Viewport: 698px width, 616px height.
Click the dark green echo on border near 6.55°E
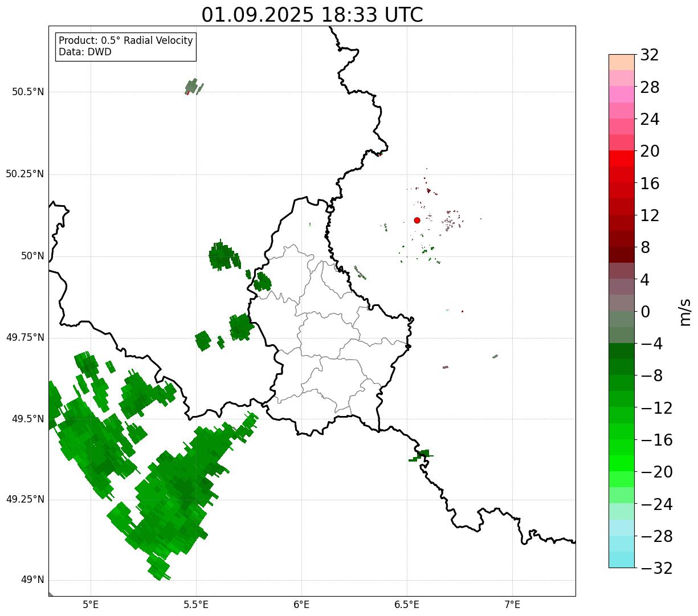422,455
